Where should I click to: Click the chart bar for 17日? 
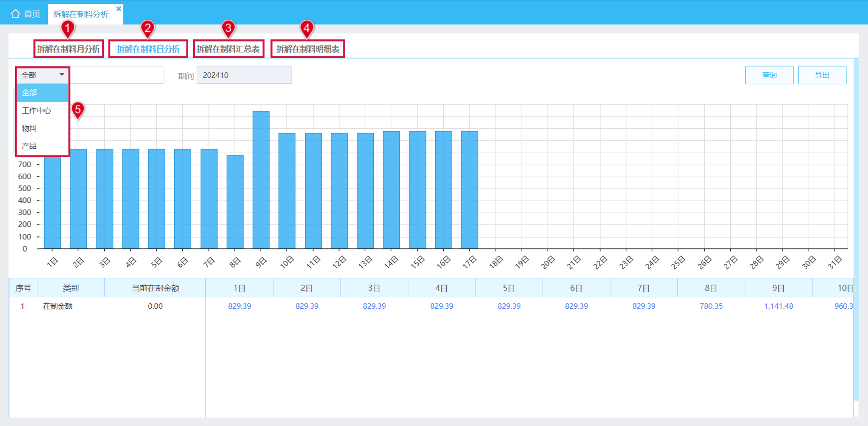point(470,190)
